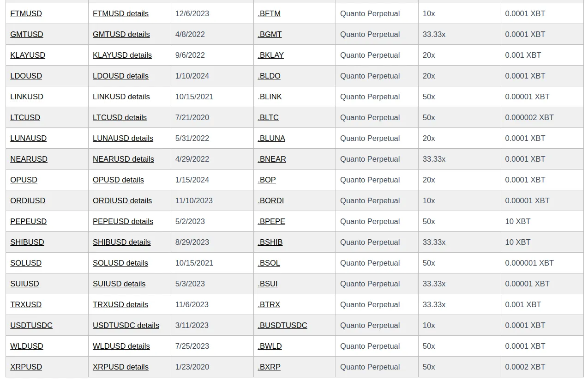Open the .BKLAY index link
588x382 pixels.
[270, 55]
